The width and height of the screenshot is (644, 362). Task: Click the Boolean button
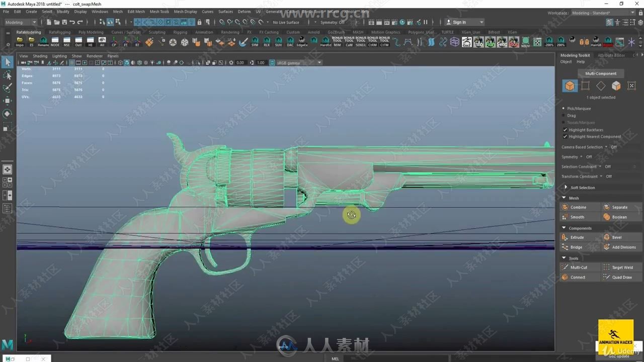click(622, 217)
